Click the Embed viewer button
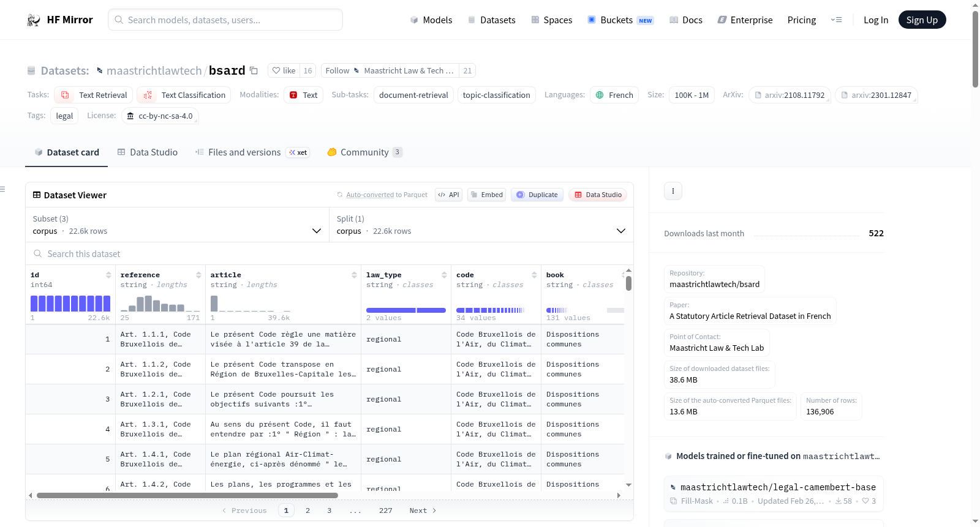 click(x=486, y=195)
